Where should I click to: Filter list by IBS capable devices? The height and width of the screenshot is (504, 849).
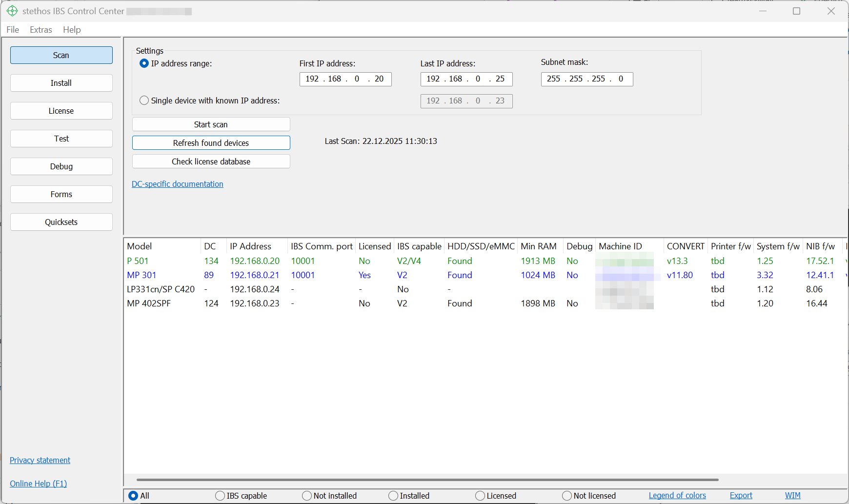[x=220, y=496]
